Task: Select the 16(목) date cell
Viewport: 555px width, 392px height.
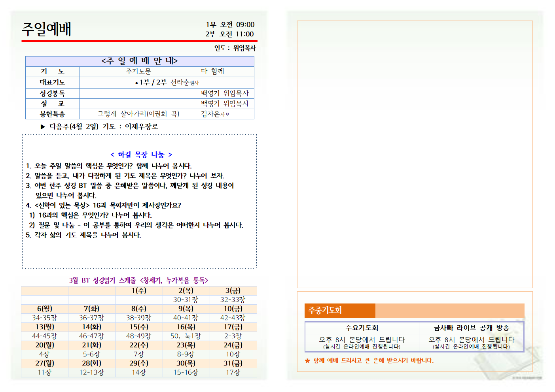Action: 186,327
